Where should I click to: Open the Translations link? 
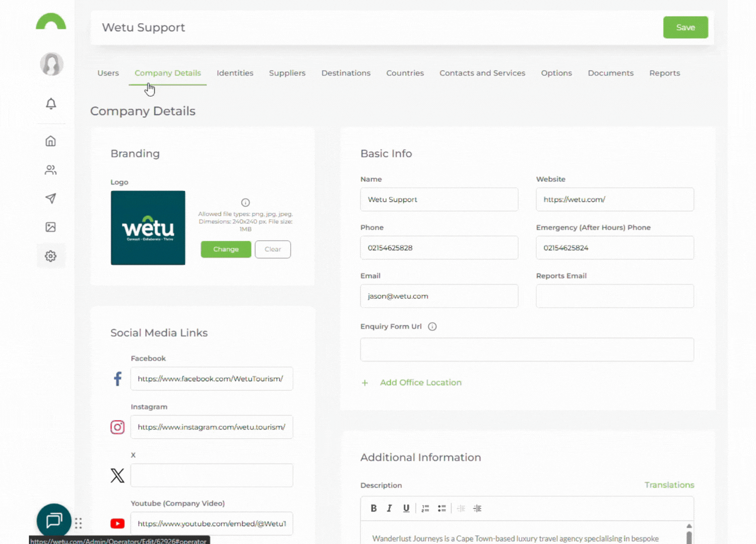(x=669, y=485)
